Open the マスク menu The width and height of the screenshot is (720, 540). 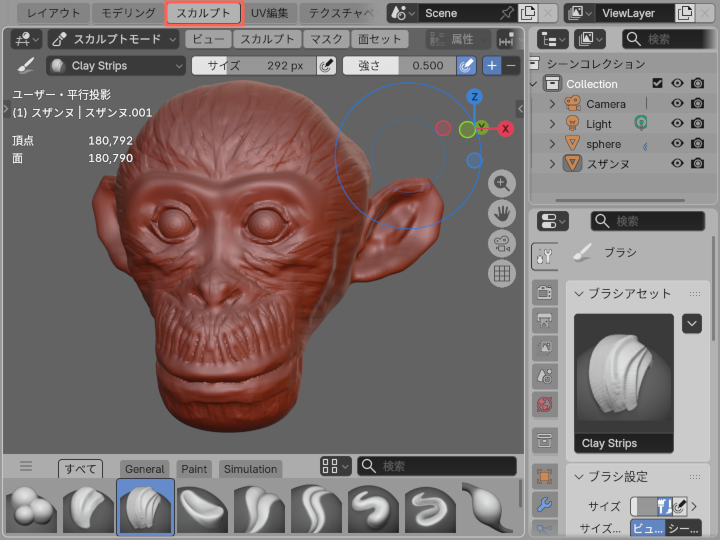326,39
